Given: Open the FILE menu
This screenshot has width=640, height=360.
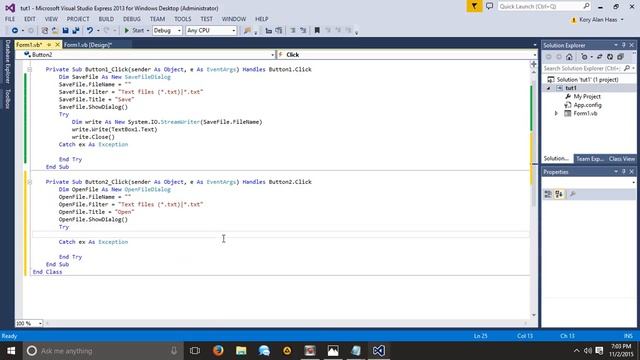Looking at the screenshot, I should [x=10, y=19].
